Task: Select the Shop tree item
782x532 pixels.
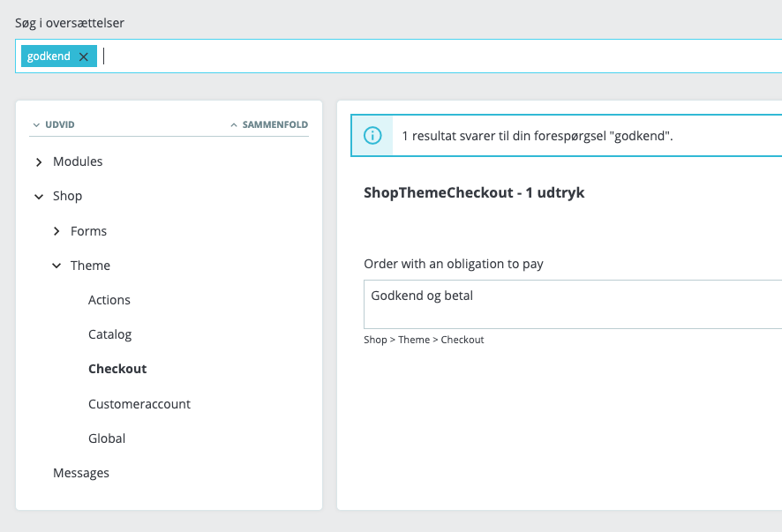Action: coord(67,196)
